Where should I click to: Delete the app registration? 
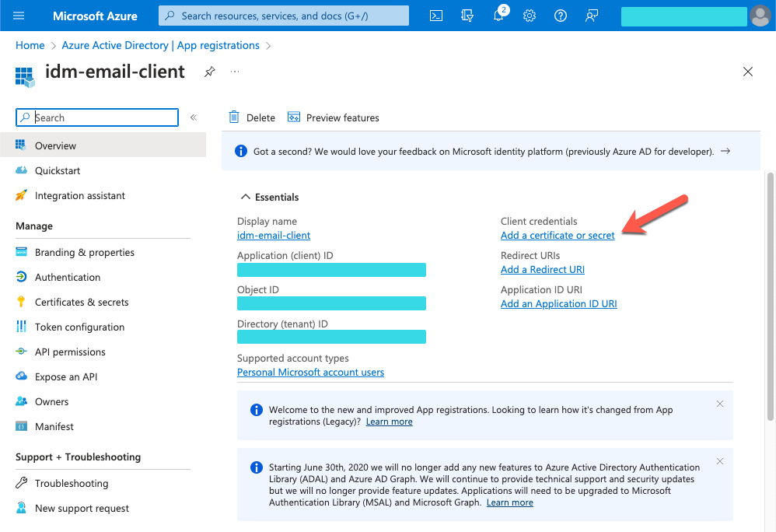[x=251, y=117]
